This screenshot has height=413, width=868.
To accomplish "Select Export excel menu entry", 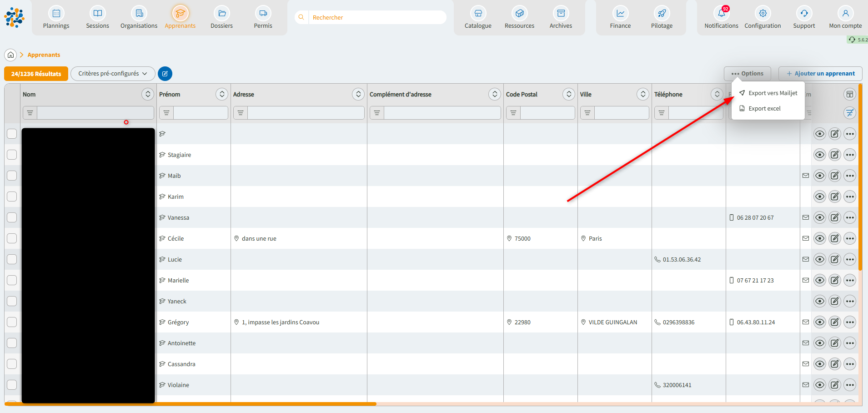I will pyautogui.click(x=764, y=109).
